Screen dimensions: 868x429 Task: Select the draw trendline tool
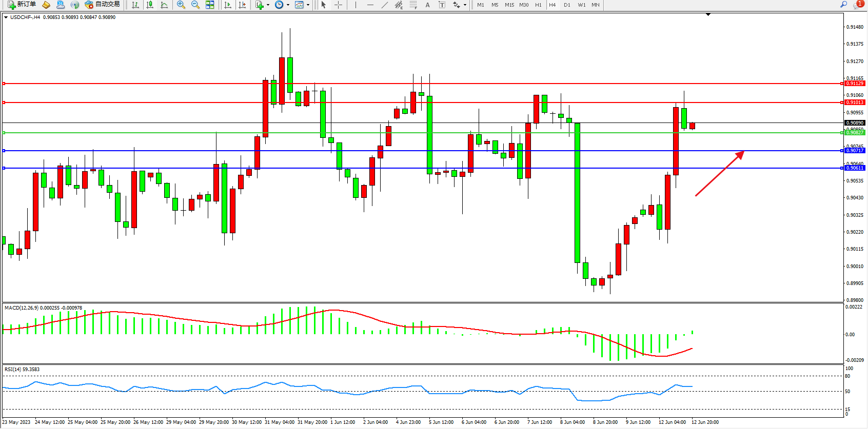coord(385,5)
